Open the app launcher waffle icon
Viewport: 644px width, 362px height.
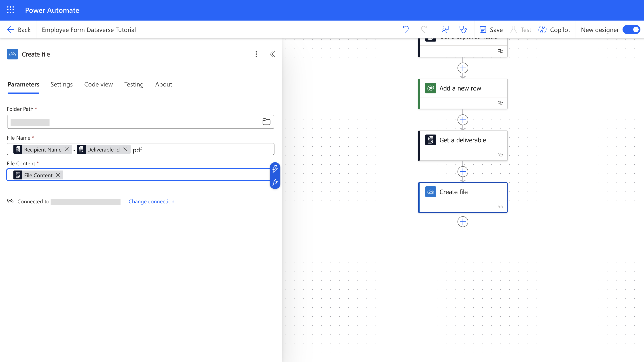(11, 10)
